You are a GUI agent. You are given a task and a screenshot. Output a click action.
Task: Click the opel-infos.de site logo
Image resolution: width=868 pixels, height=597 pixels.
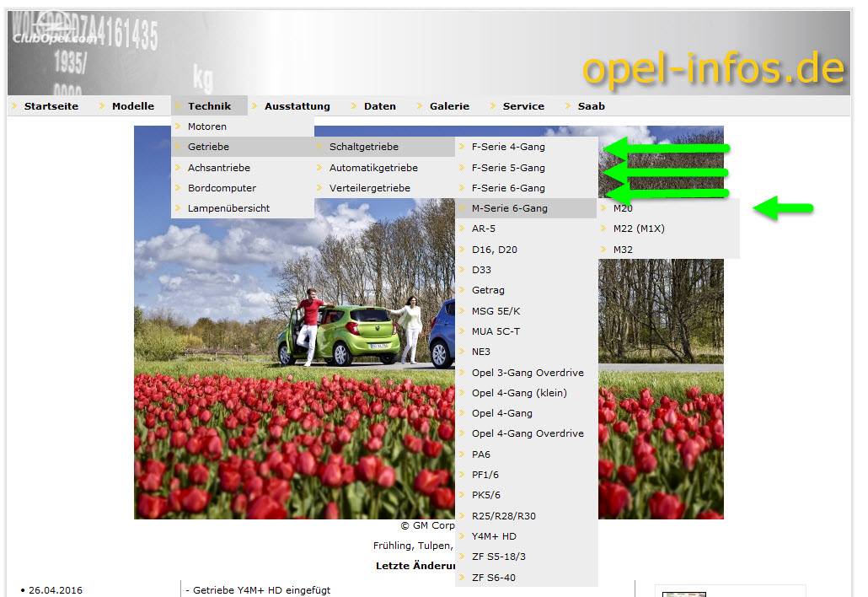[714, 68]
